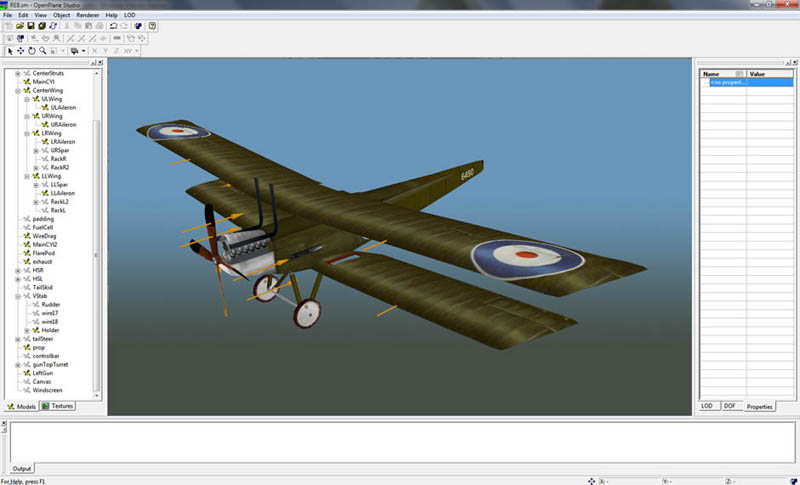Click the blue puzzle-piece icon in first toolbar
The image size is (800, 485).
point(138,26)
